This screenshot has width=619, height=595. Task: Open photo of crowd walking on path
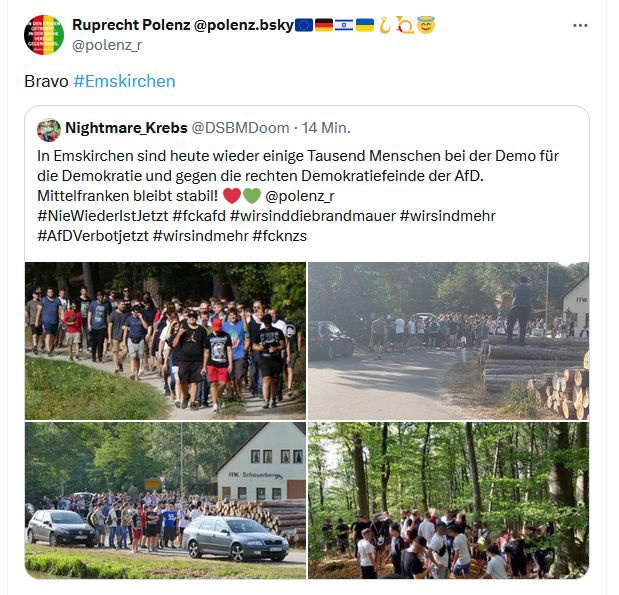coord(165,341)
